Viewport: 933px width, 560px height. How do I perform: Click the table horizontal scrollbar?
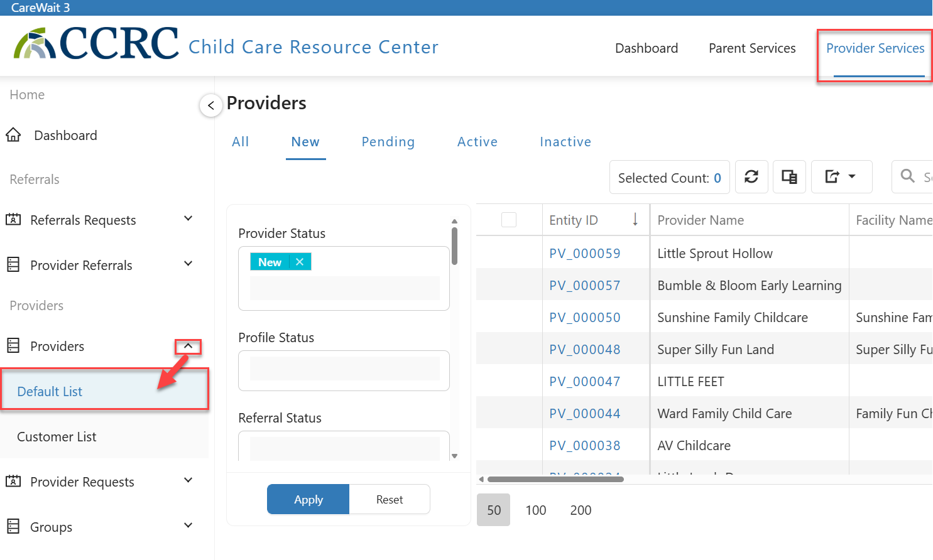[x=555, y=479]
